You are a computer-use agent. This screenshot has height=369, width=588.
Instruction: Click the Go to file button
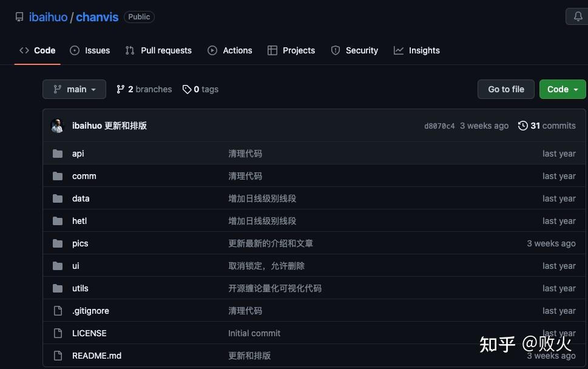[x=505, y=89]
